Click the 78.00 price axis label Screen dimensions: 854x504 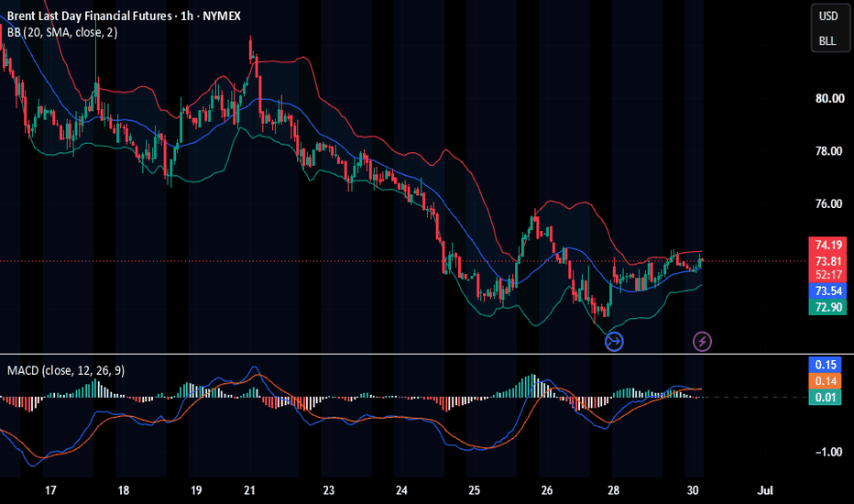(x=829, y=151)
